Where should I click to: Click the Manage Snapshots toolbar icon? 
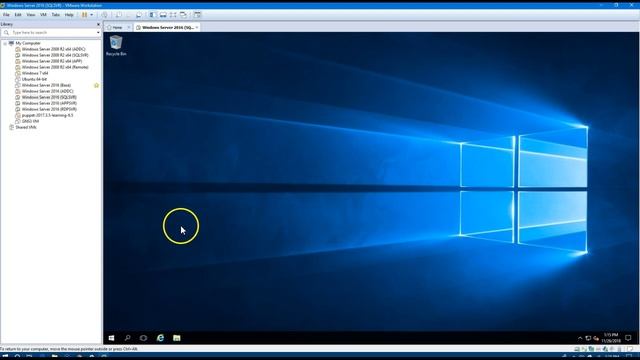pyautogui.click(x=139, y=15)
